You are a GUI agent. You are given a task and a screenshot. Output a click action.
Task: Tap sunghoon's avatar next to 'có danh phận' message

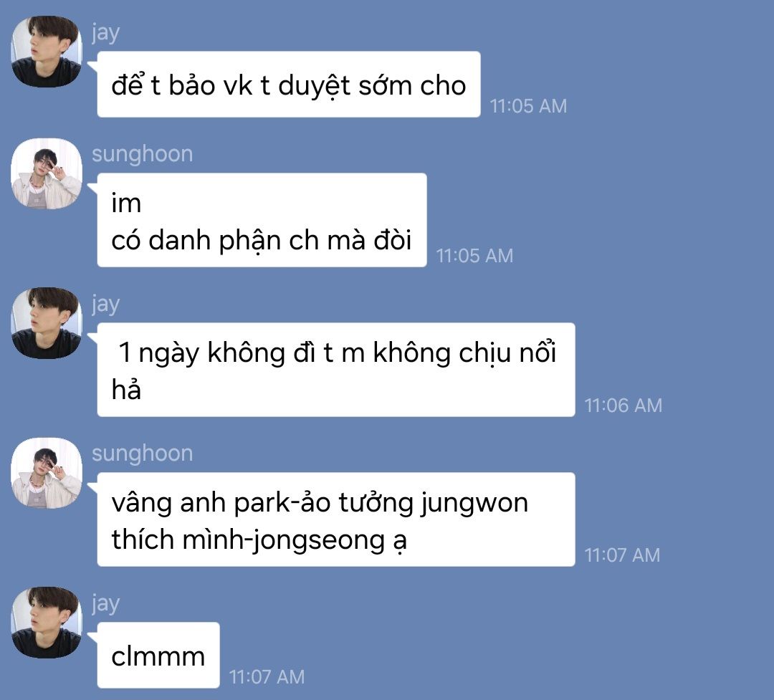click(47, 174)
